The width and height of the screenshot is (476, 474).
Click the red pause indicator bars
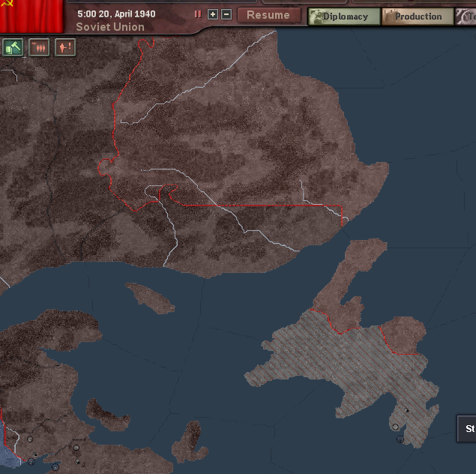(198, 14)
